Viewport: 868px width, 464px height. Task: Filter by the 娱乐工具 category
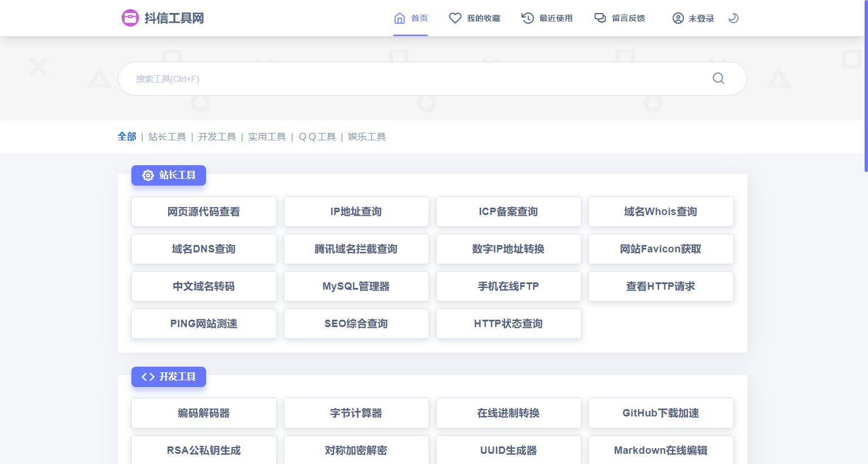(x=367, y=136)
